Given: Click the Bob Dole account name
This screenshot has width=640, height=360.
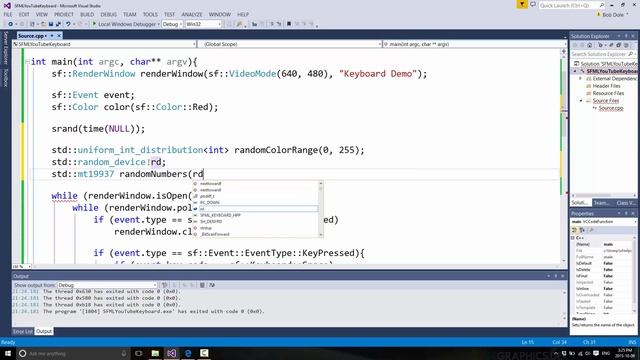Looking at the screenshot, I should click(x=613, y=15).
